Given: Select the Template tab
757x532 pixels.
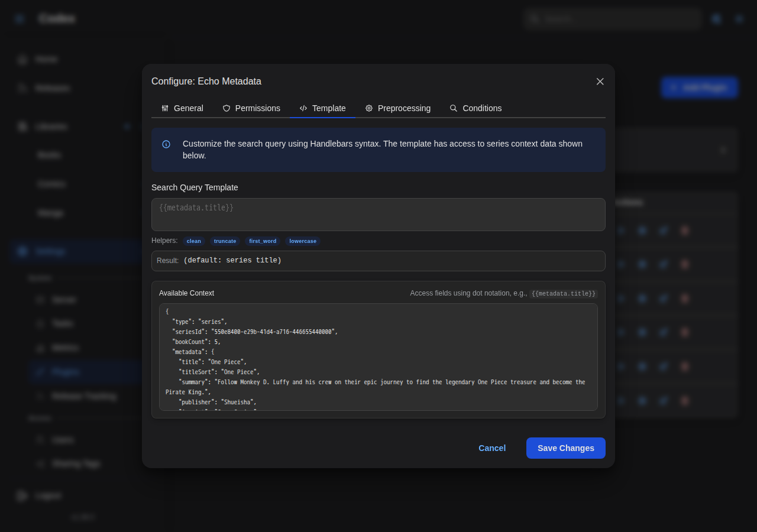Looking at the screenshot, I should click(x=322, y=108).
